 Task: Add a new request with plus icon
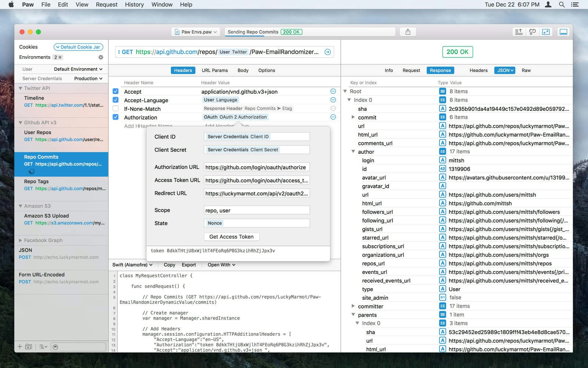(20, 347)
